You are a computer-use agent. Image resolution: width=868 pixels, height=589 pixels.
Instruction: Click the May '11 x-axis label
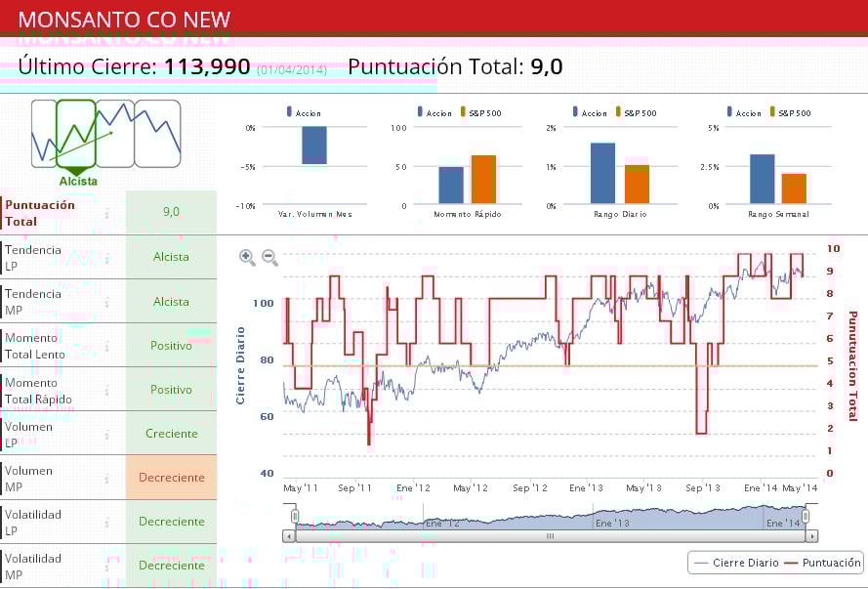tap(301, 488)
